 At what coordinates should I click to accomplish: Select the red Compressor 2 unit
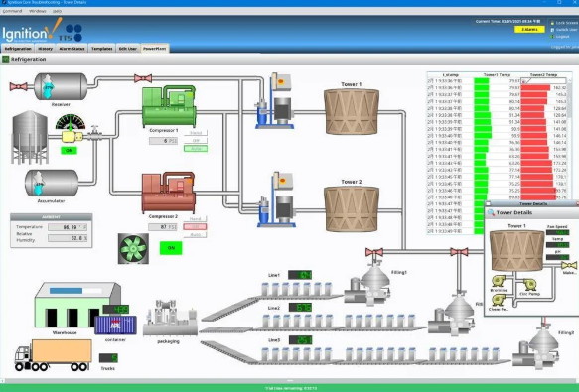click(x=169, y=193)
